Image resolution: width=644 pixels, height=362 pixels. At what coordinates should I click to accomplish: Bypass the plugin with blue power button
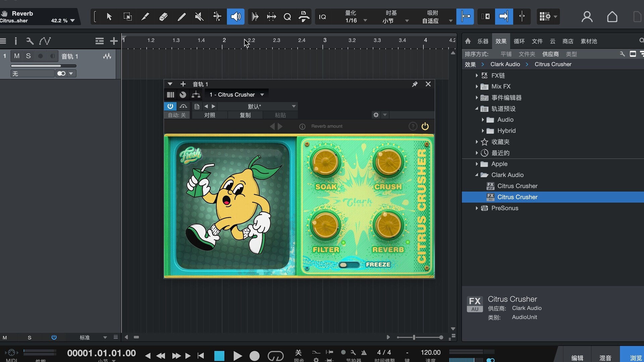(x=170, y=106)
